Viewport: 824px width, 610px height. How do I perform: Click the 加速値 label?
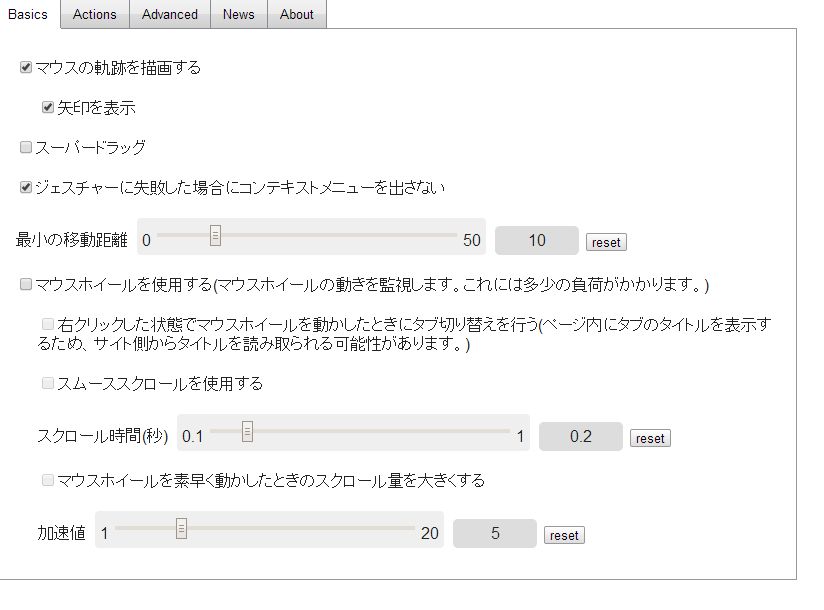(61, 533)
